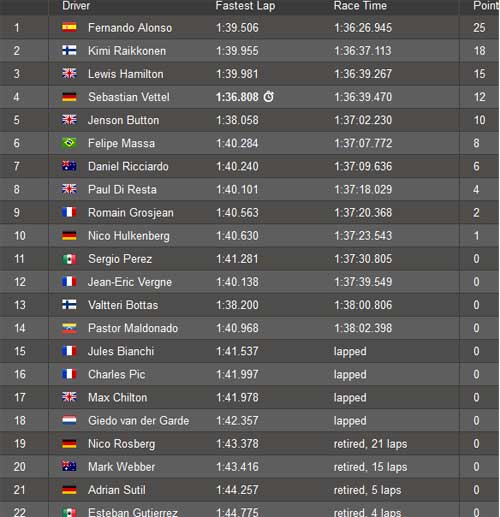Open Sebastian Vettel driver name
The image size is (500, 517).
pyautogui.click(x=129, y=97)
